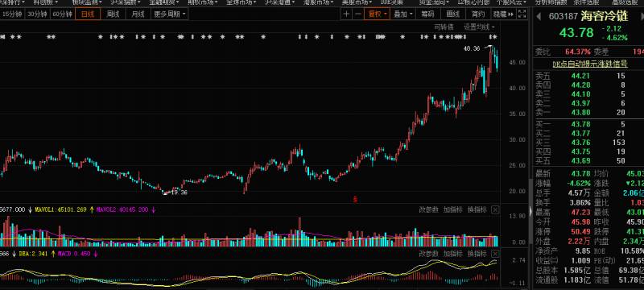Click 加指标 in the MACD panel
The image size is (644, 290).
[x=452, y=254]
